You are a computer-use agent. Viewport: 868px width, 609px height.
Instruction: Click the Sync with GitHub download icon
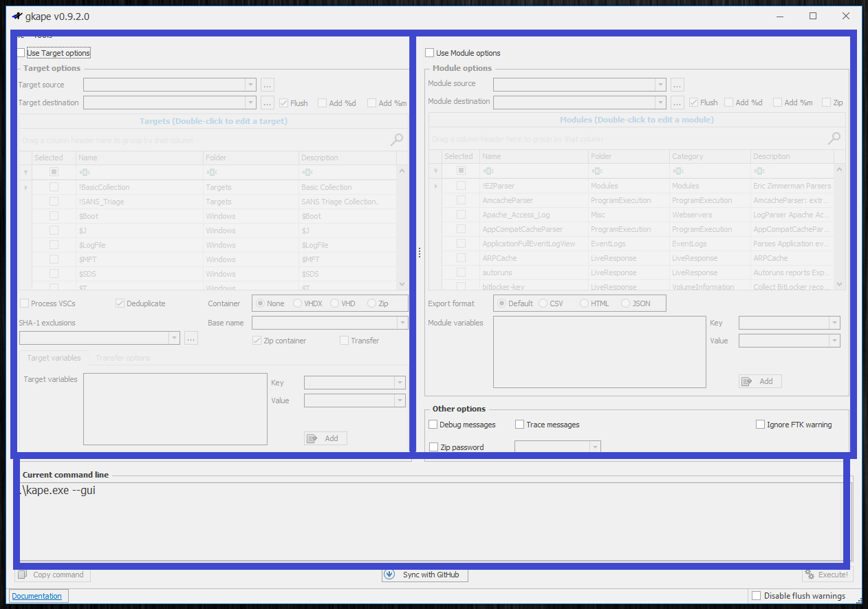tap(389, 575)
